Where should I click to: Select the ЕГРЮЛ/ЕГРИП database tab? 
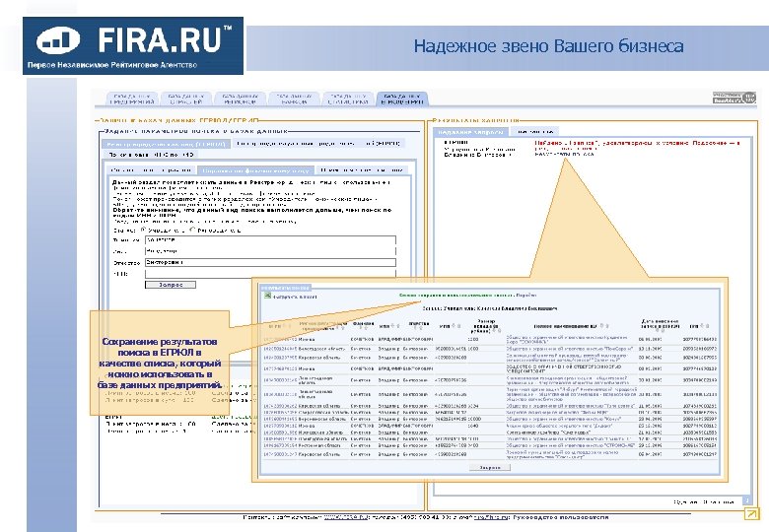point(402,99)
